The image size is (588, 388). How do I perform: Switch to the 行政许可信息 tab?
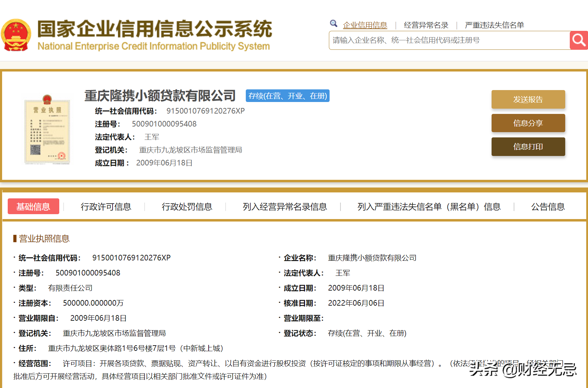pos(106,207)
